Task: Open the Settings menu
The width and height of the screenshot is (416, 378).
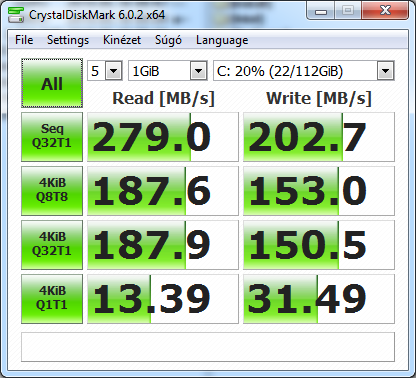Action: (x=68, y=40)
